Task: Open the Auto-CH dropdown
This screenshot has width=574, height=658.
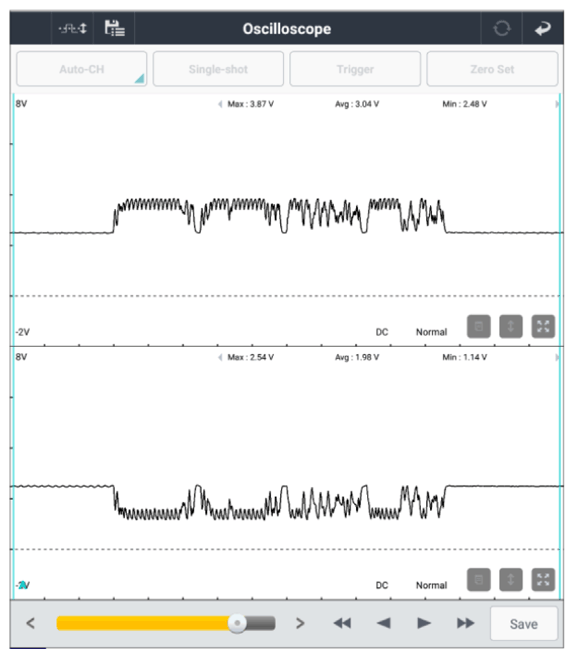Action: (82, 69)
